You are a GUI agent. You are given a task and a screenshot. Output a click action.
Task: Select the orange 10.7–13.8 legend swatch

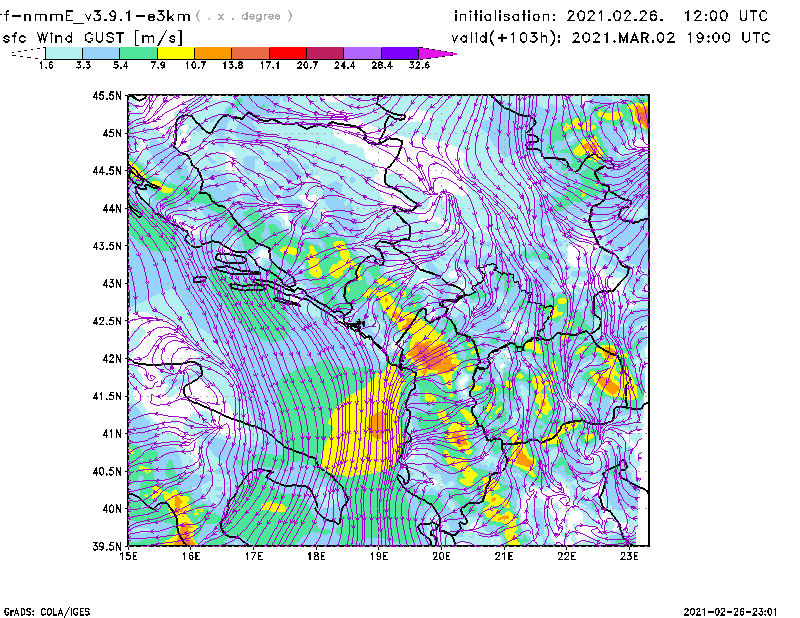tap(213, 53)
